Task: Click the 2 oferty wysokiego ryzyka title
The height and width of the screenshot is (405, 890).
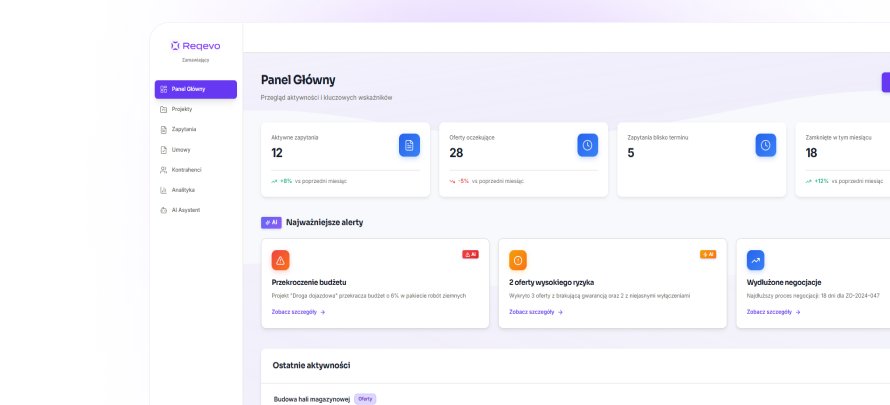Action: [552, 282]
